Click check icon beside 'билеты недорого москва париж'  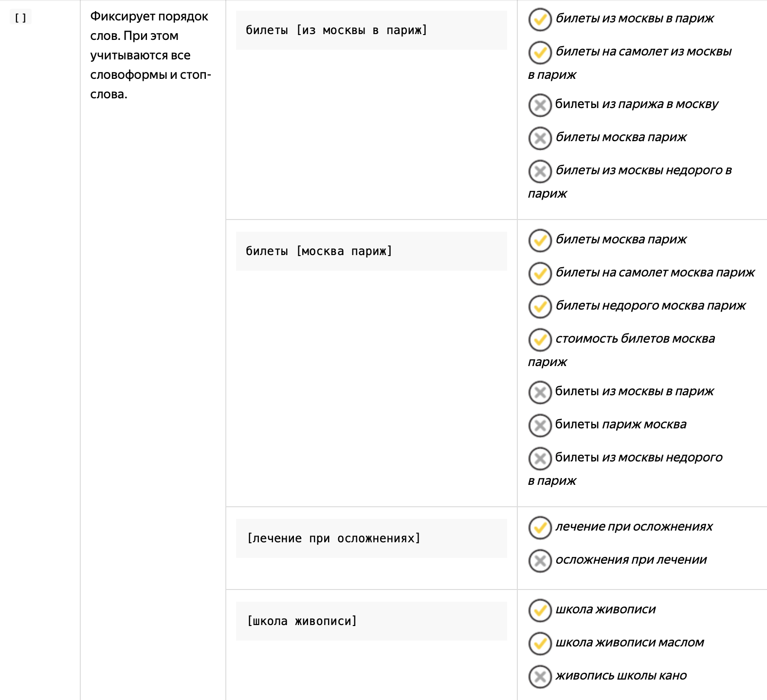tap(540, 307)
